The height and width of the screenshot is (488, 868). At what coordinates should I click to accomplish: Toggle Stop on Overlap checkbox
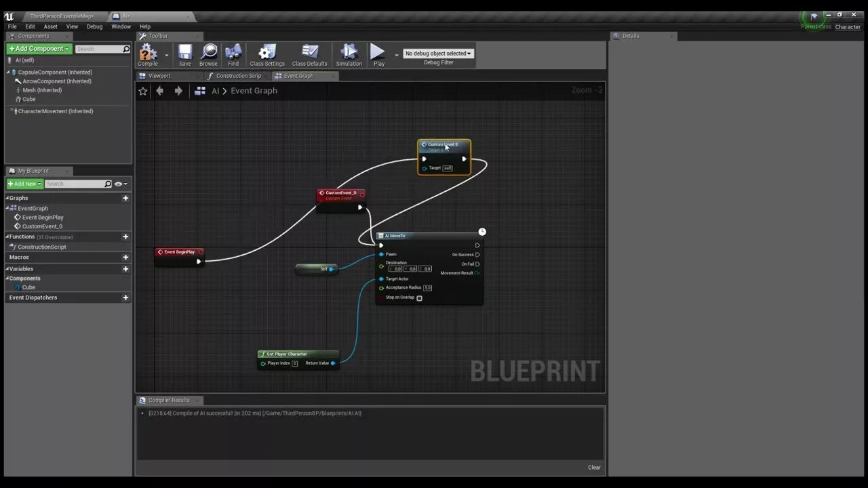(419, 298)
